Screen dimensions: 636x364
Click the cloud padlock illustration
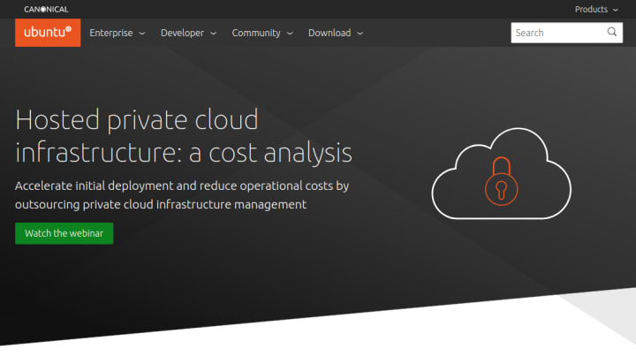point(502,174)
